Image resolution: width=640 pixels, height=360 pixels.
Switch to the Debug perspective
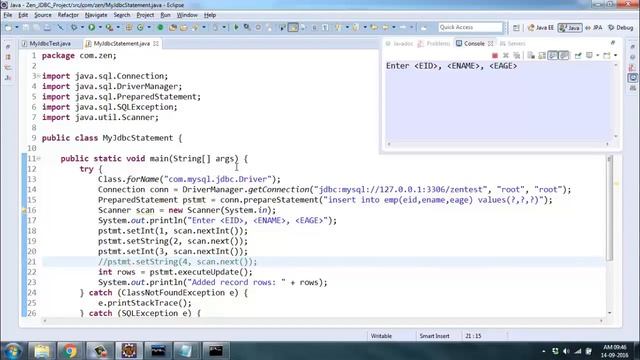(x=620, y=28)
